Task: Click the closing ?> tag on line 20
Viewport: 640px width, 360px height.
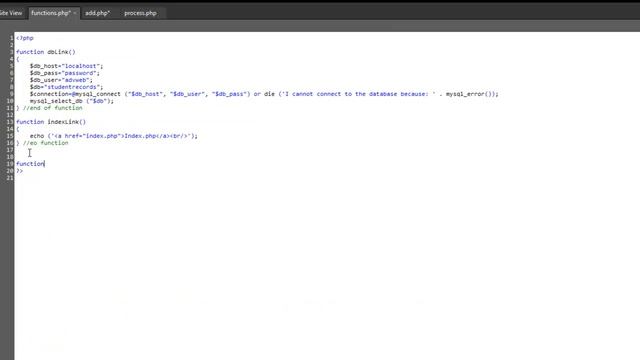Action: 20,171
